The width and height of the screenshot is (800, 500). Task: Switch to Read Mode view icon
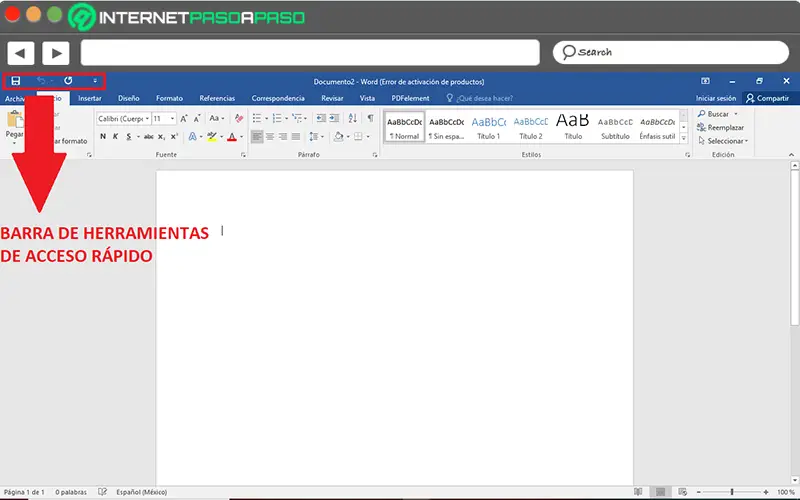638,492
